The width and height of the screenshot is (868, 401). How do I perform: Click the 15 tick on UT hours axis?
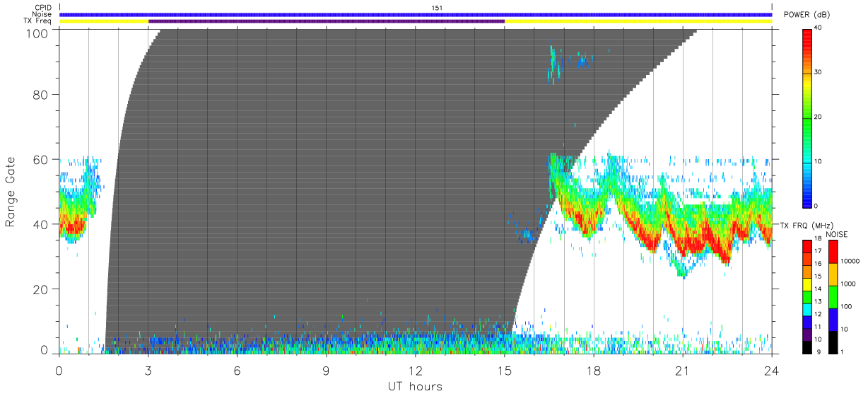(505, 370)
